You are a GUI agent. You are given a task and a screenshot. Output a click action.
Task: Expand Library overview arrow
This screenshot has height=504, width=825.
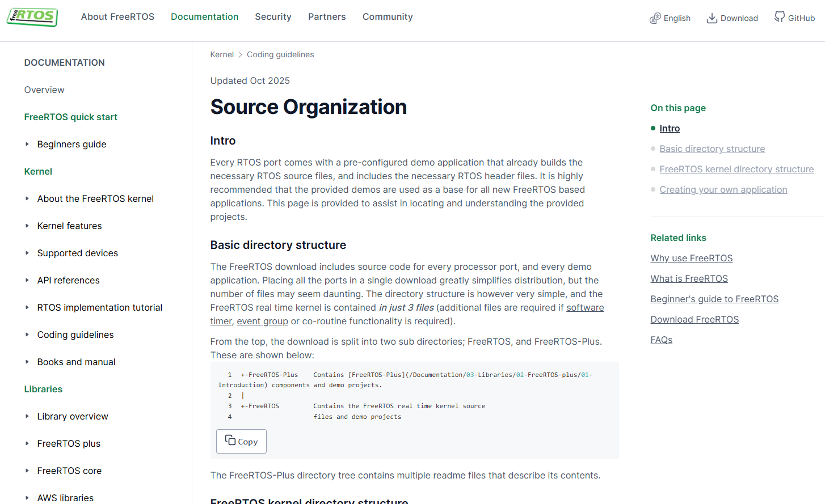point(27,416)
